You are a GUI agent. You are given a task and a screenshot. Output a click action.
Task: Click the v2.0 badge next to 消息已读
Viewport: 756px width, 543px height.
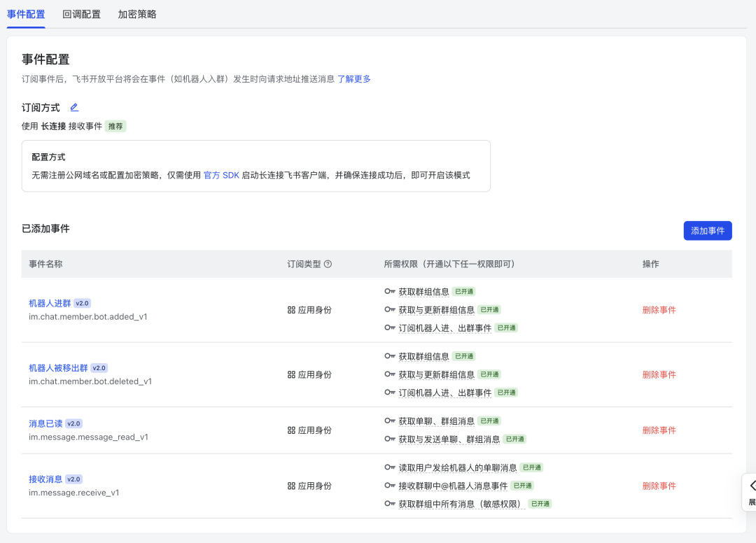coord(75,422)
